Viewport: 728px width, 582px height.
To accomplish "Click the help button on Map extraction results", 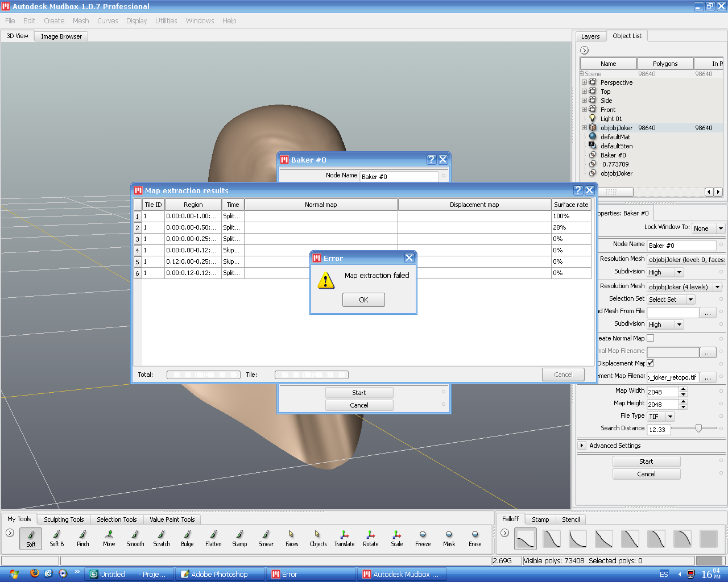I will (x=578, y=190).
